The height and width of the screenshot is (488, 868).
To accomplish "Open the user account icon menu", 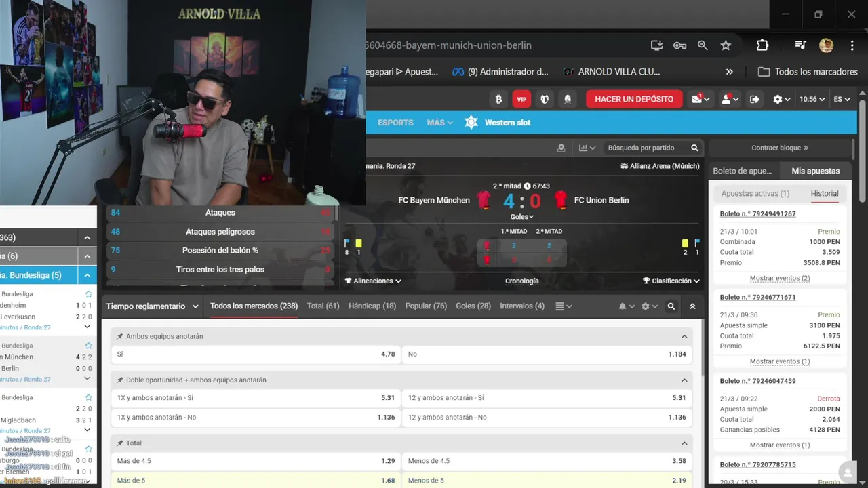I will [x=730, y=99].
